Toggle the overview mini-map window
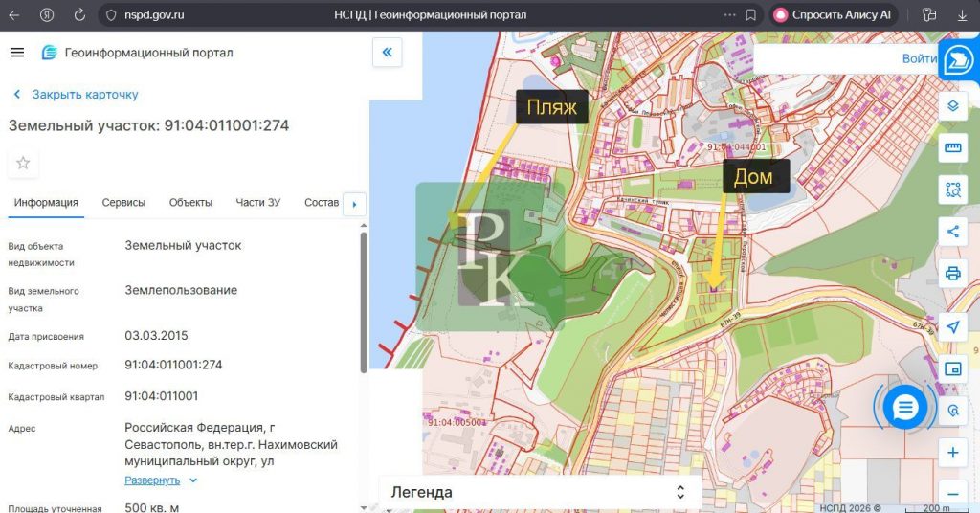 pos(952,368)
